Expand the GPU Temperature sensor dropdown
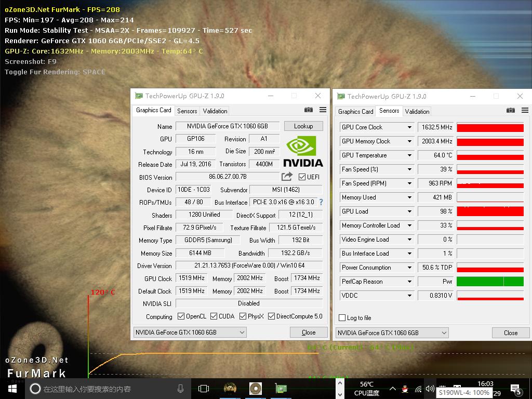 (409, 155)
